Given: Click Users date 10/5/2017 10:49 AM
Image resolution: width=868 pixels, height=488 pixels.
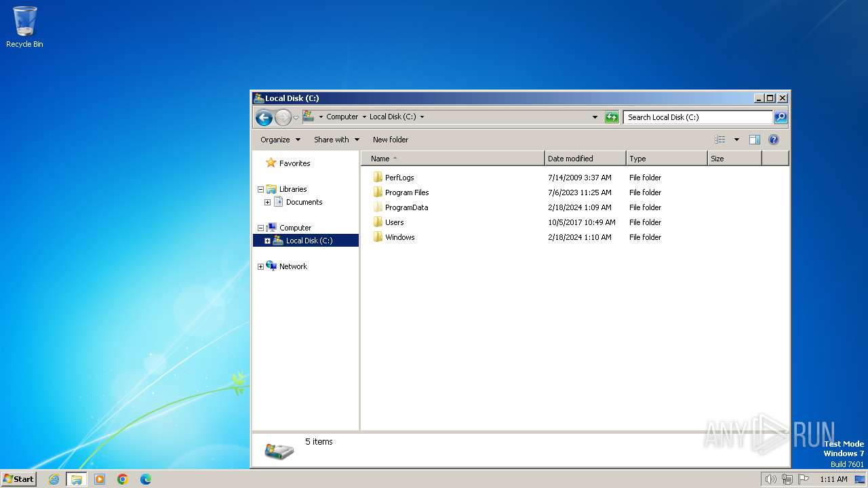Looking at the screenshot, I should pyautogui.click(x=582, y=222).
